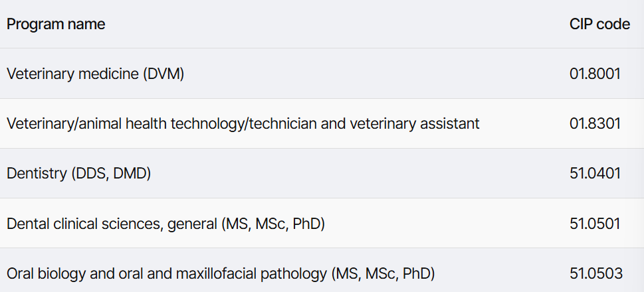The image size is (644, 292).
Task: Click the CIP code column header
Action: 599,24
